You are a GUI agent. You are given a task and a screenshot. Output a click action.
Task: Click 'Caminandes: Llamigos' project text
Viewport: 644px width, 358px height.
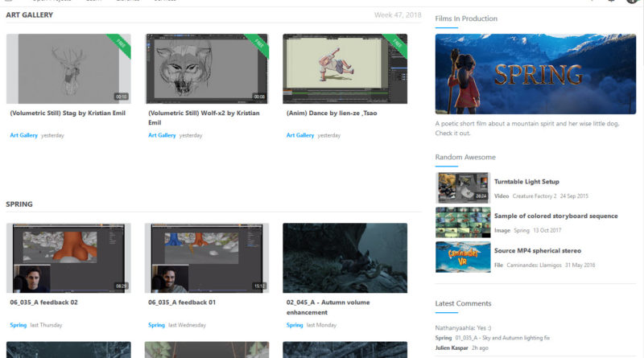[534, 265]
